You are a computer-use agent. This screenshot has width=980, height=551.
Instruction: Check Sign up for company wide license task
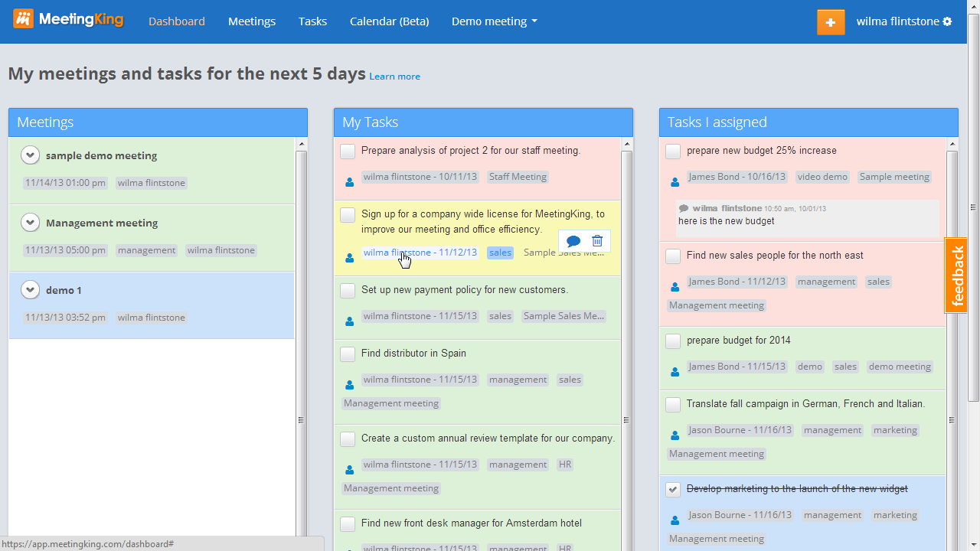click(348, 215)
